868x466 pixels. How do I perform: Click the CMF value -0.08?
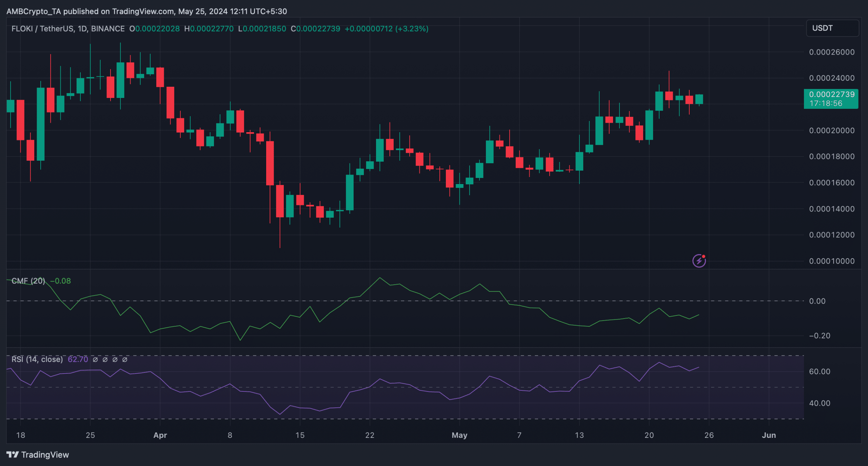click(61, 281)
